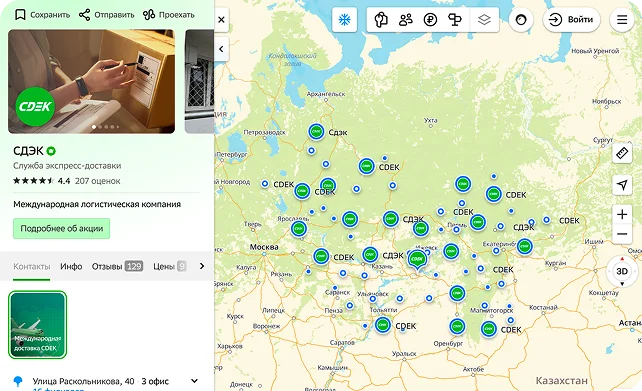Zoom in the map with plus
This screenshot has height=391, width=642.
pos(622,215)
